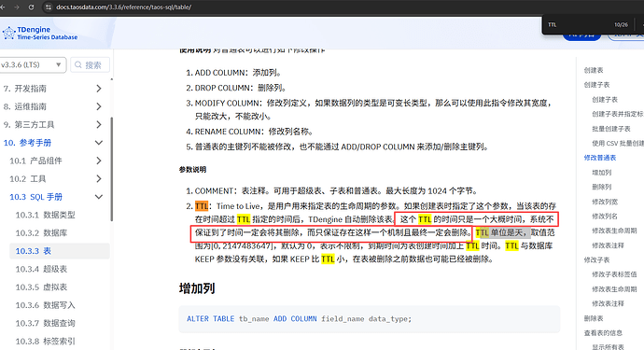Jump to 修改子表标签值 in contents
644x350 pixels.
[x=614, y=274]
